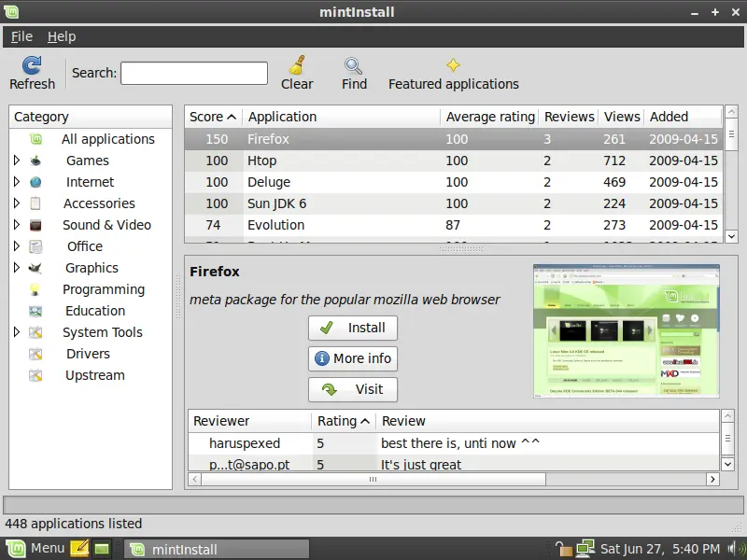Select the Games category icon
The image size is (747, 560).
(35, 161)
